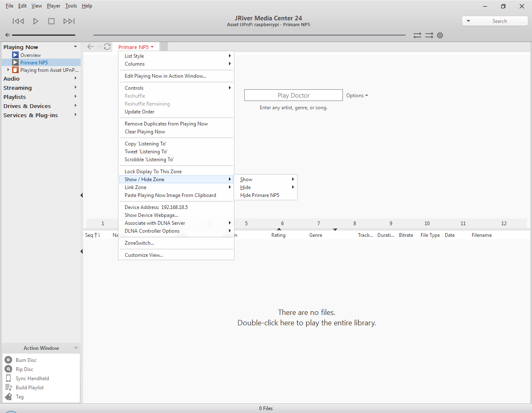Select Customize View

point(176,255)
